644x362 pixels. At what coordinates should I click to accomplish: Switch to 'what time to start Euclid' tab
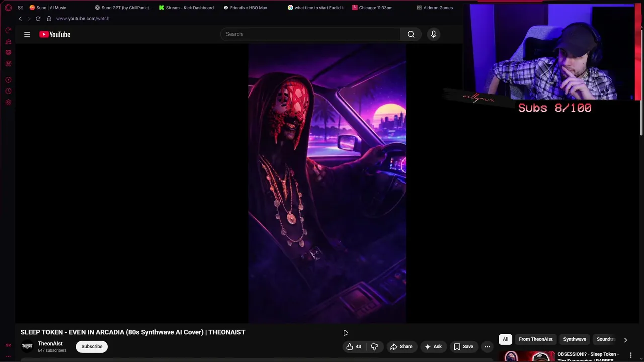point(316,8)
